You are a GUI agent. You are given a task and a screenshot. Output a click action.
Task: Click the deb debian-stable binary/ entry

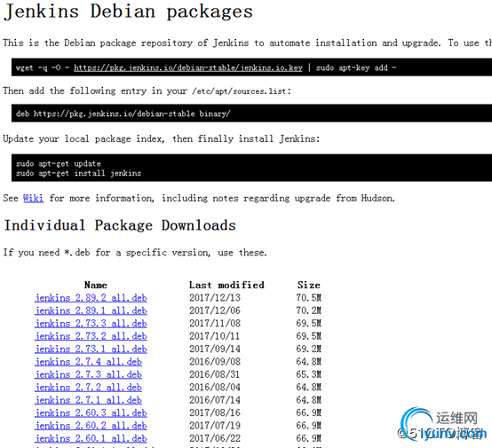click(x=123, y=114)
